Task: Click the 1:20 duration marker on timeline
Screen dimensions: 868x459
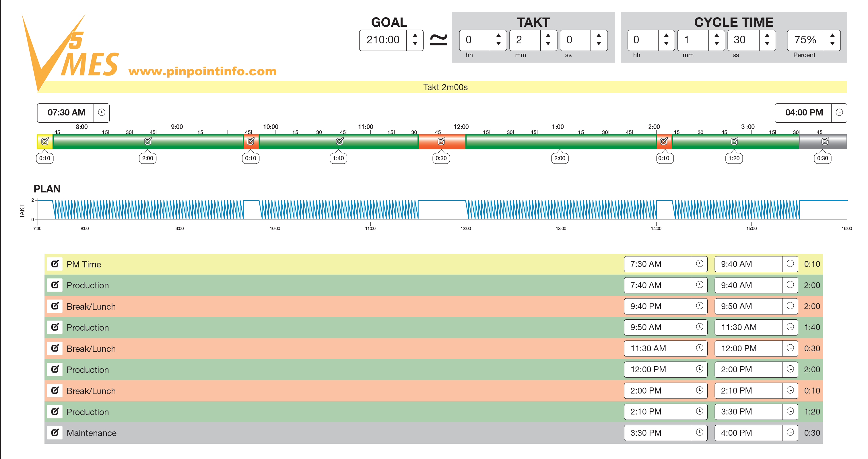Action: click(734, 158)
